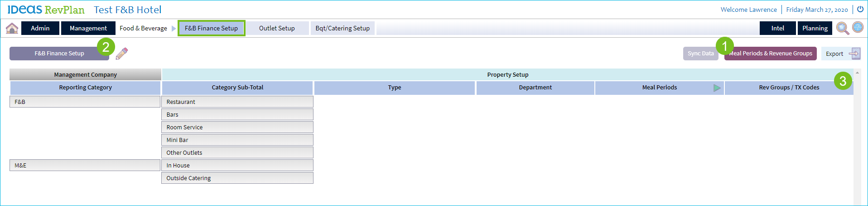This screenshot has width=868, height=206.
Task: Open the Admin menu
Action: pos(40,28)
